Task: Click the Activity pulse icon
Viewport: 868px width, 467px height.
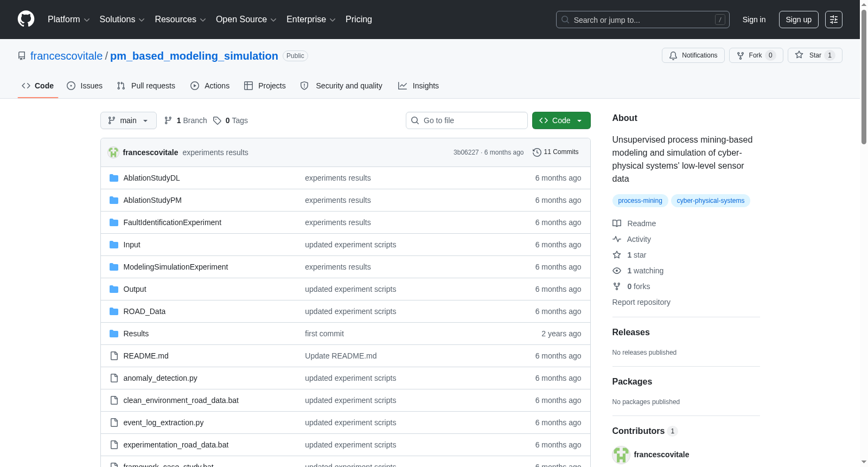Action: pos(617,239)
